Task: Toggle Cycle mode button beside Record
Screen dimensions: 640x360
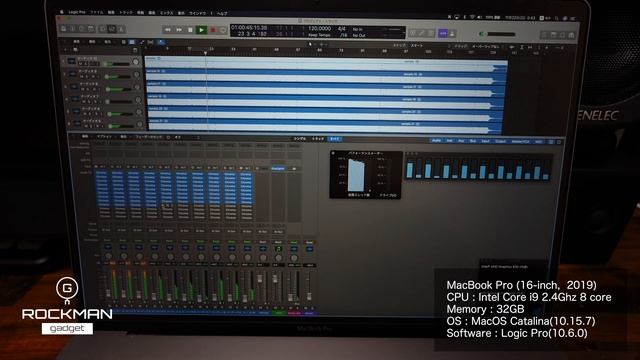Action: [223, 30]
